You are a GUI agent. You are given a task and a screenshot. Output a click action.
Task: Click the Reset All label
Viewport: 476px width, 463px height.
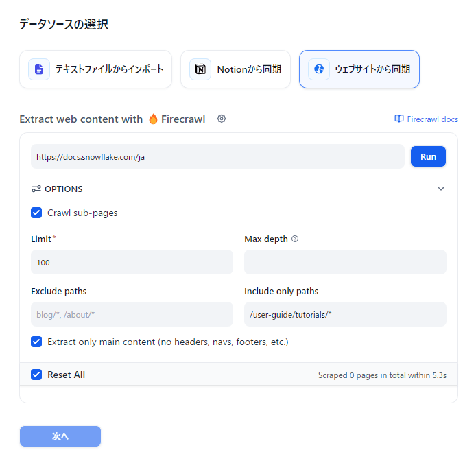click(x=66, y=375)
